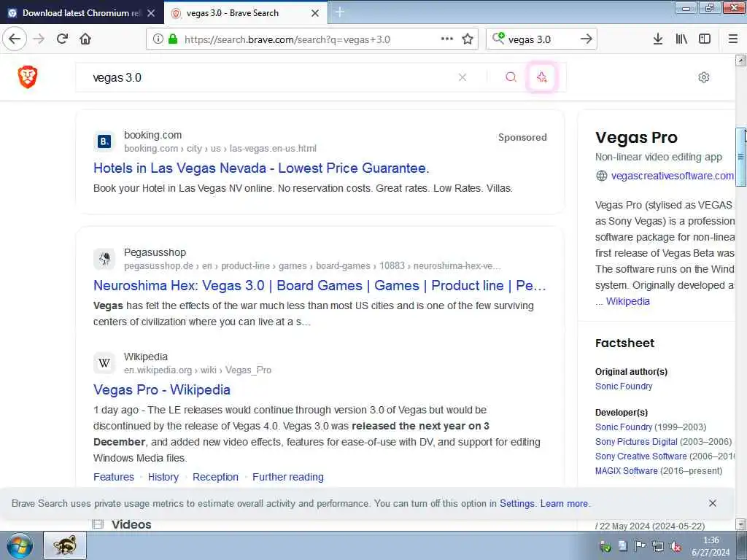Screen dimensions: 747x560
Task: Open Vegas Pro - Wikipedia result
Action: point(162,389)
